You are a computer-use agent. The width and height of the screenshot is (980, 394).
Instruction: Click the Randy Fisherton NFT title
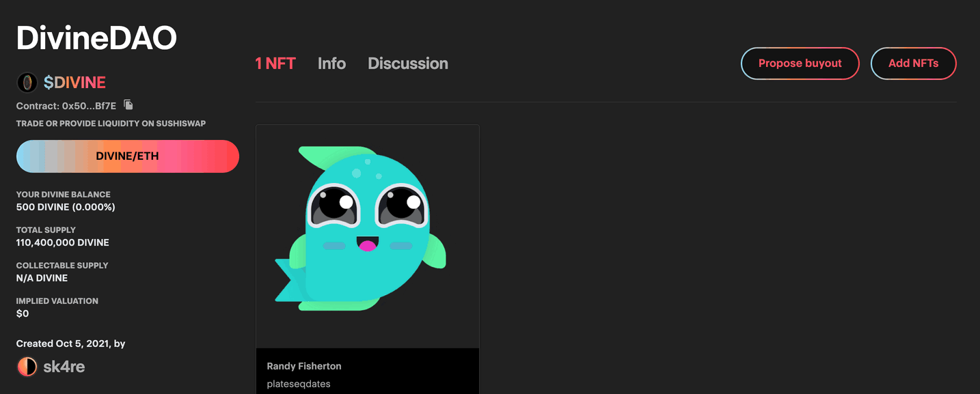304,367
